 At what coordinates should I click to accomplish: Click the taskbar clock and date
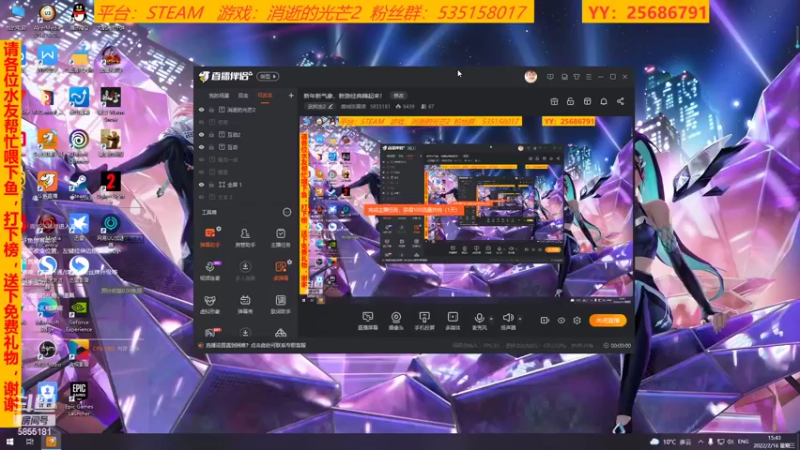click(x=774, y=442)
